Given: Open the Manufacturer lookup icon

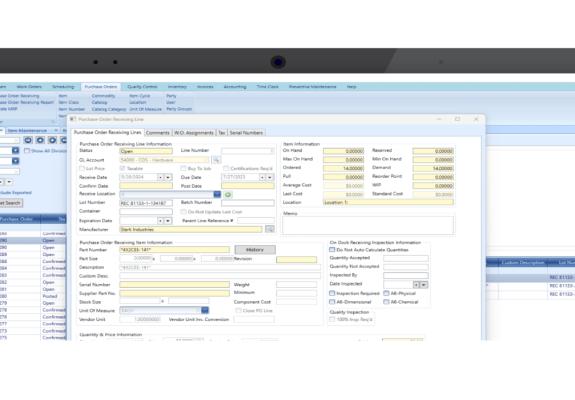Looking at the screenshot, I should coord(270,229).
